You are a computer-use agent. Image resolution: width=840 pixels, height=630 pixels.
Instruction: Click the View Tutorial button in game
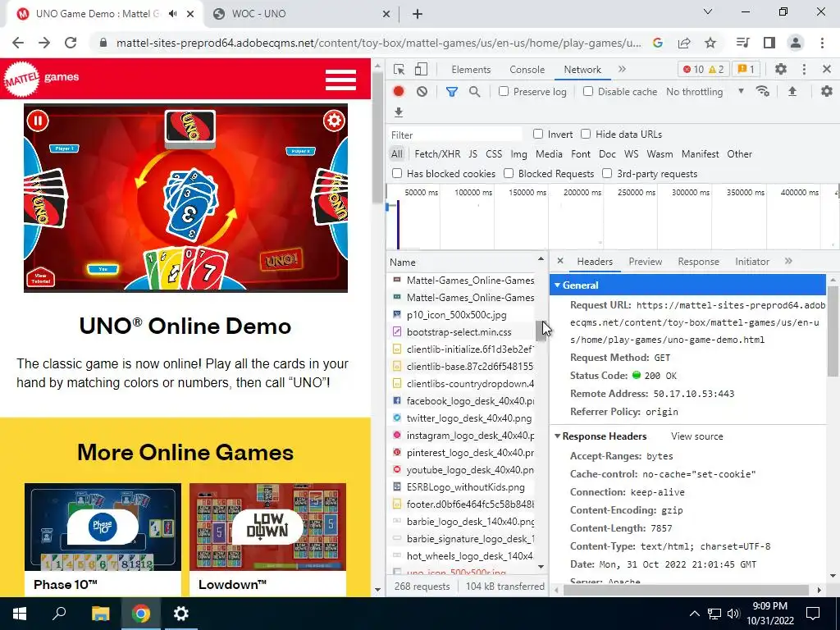click(x=41, y=277)
